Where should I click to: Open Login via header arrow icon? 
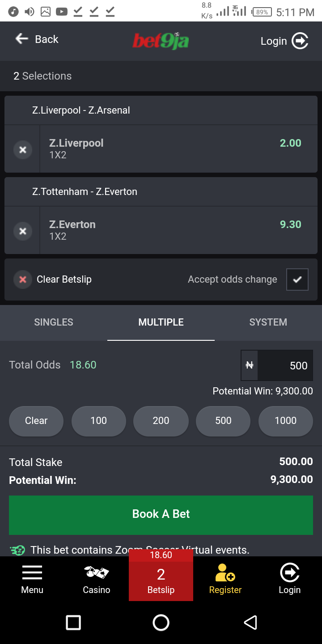coord(300,41)
